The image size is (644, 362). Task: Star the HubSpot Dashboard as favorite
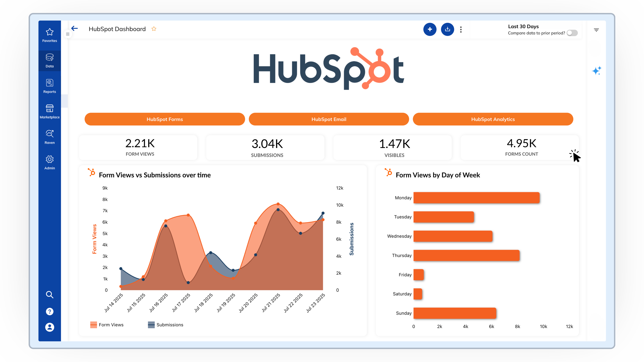[x=154, y=29]
